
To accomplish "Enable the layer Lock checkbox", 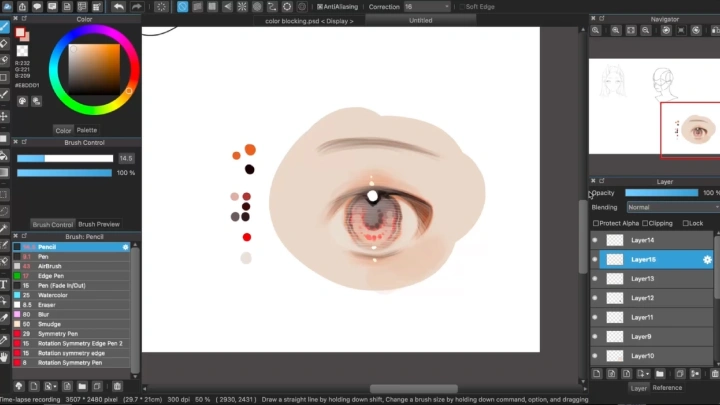I will click(x=686, y=223).
